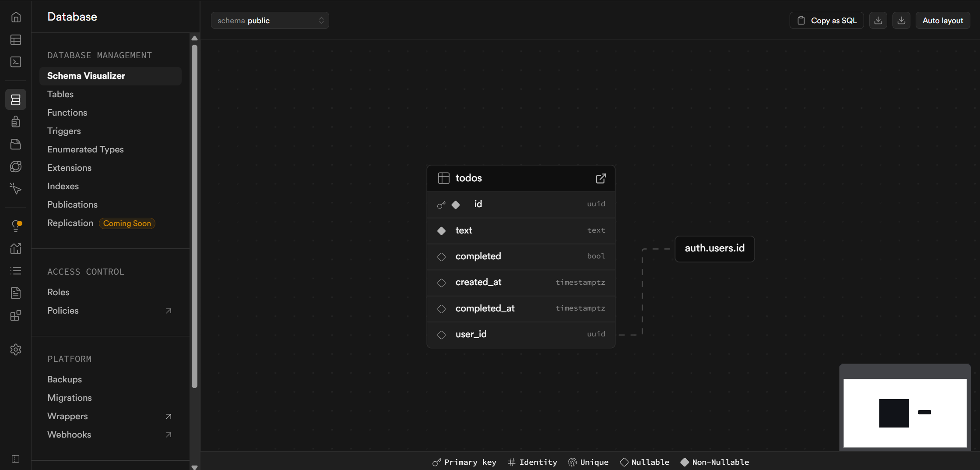Click the Primary key legend entry
The height and width of the screenshot is (470, 980).
(464, 462)
